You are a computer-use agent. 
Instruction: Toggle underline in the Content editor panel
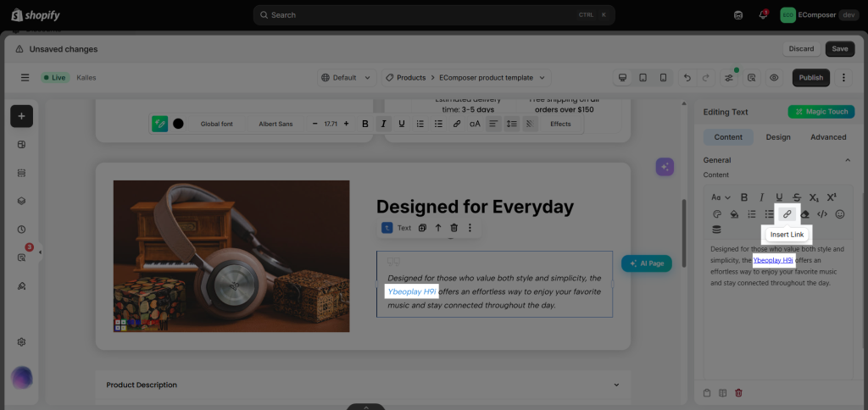pyautogui.click(x=780, y=197)
